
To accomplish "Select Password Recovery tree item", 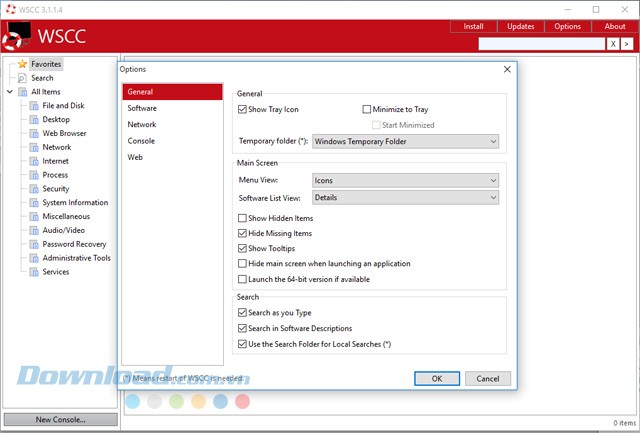I will [x=74, y=244].
